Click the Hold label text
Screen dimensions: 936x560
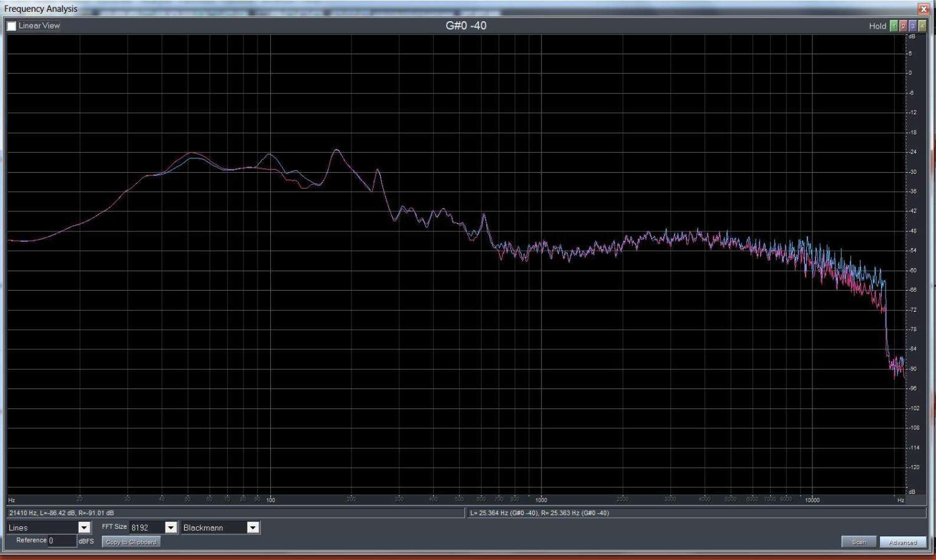[x=877, y=26]
